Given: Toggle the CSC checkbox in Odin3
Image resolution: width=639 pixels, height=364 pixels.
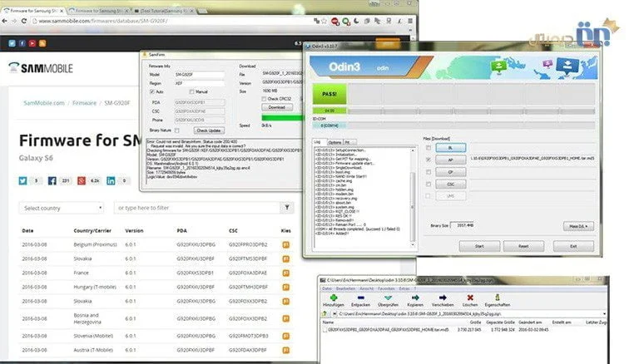Looking at the screenshot, I should (x=428, y=184).
